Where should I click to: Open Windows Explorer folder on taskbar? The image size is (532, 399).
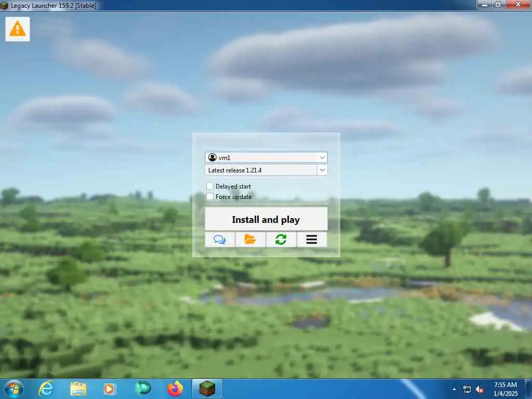[x=78, y=389]
